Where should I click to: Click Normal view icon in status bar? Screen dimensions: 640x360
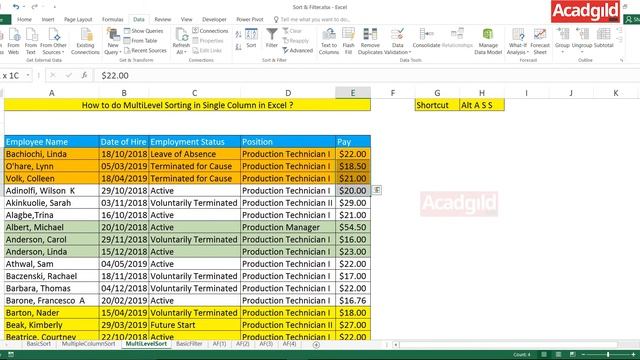pyautogui.click(x=544, y=355)
